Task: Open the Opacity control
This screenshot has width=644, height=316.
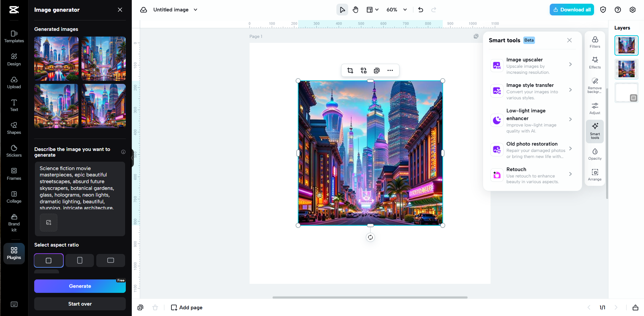Action: tap(595, 154)
